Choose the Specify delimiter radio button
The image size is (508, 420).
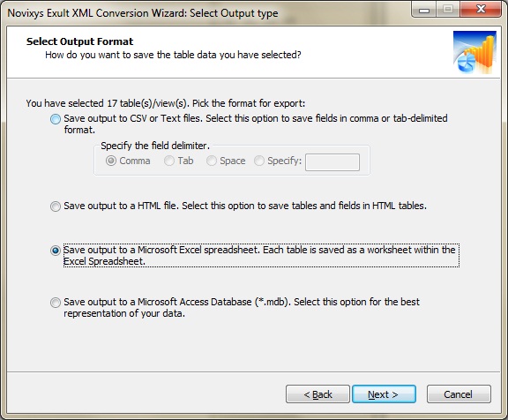click(259, 161)
